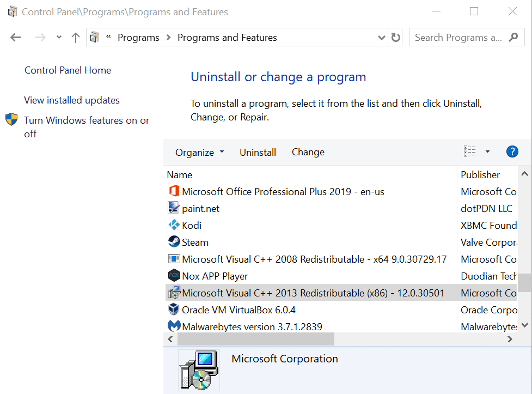Select the Oracle VM VirtualBox icon

pos(173,310)
